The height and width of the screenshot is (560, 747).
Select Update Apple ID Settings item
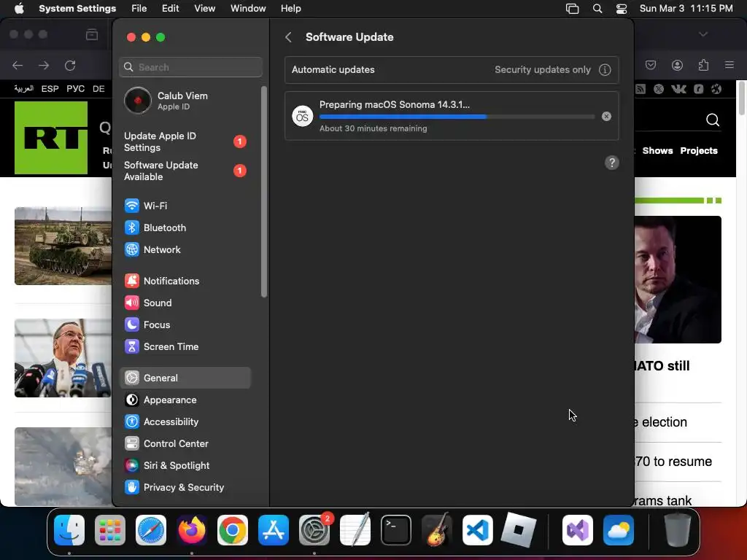point(185,142)
